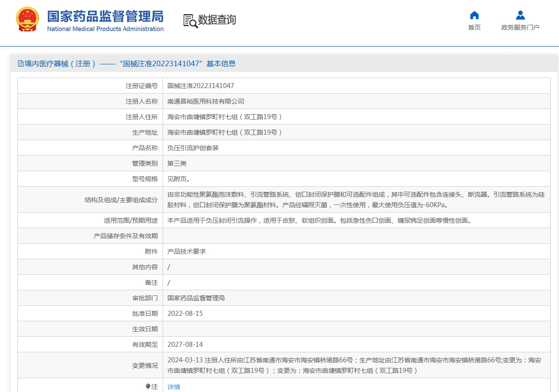This screenshot has height=392, width=559.
Task: Click the bullet icon beside 注
Action: click(x=148, y=387)
